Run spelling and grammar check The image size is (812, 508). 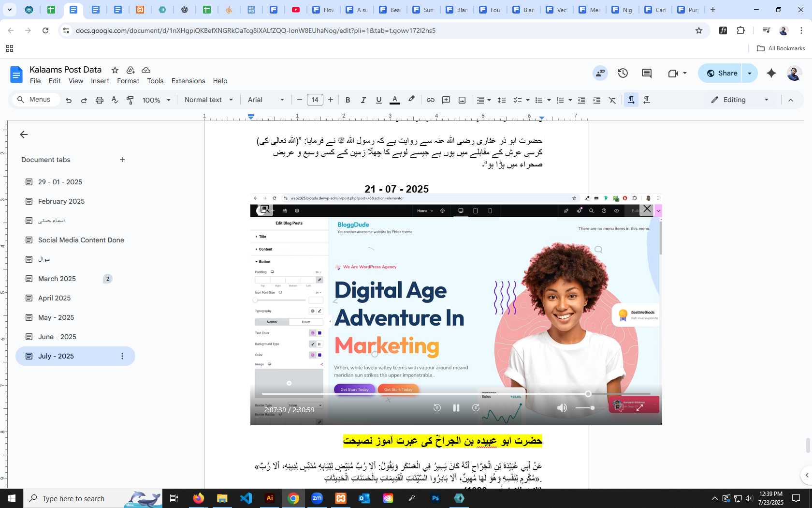[115, 100]
